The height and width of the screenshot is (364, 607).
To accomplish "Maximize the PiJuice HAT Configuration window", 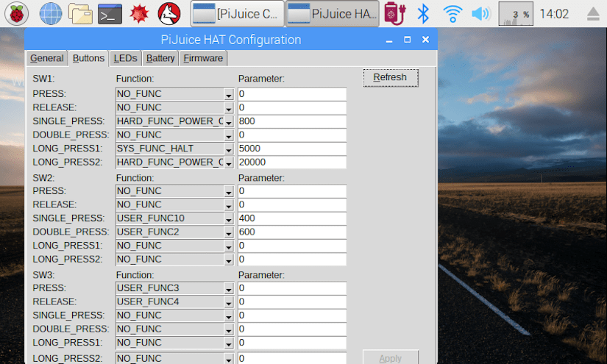I will click(x=408, y=40).
